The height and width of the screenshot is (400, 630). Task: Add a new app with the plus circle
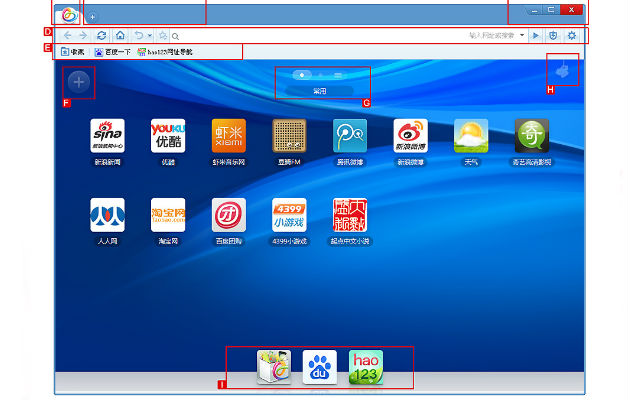[x=79, y=82]
